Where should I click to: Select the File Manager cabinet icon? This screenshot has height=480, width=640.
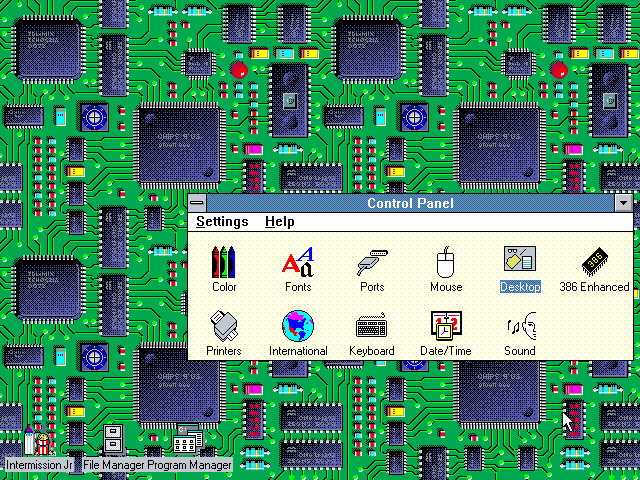point(113,440)
